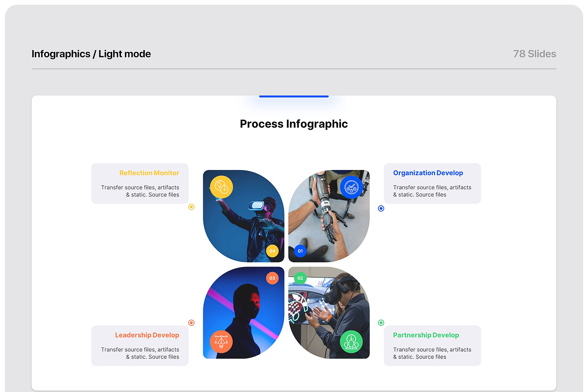The height and width of the screenshot is (392, 588).
Task: Click the green clock team icon
Action: [x=351, y=342]
